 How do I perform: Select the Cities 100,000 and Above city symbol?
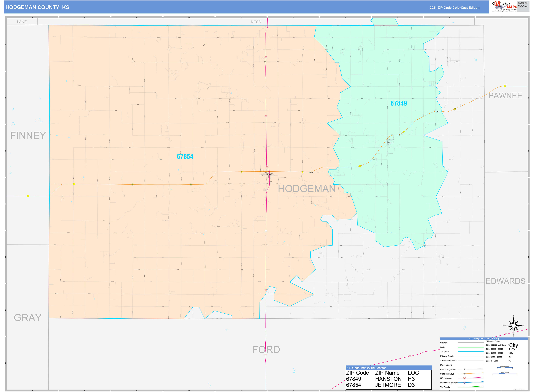pos(513,345)
